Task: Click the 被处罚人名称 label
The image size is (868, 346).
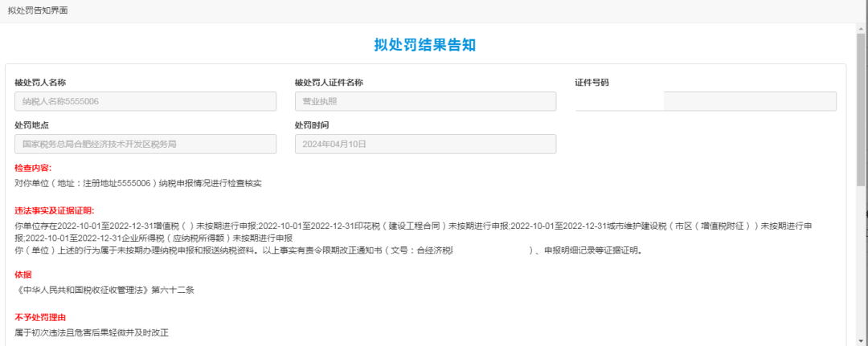Action: tap(40, 83)
